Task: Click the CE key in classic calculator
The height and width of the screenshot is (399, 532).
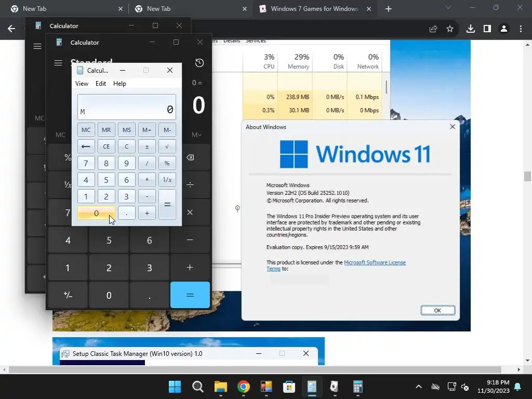Action: (x=106, y=147)
